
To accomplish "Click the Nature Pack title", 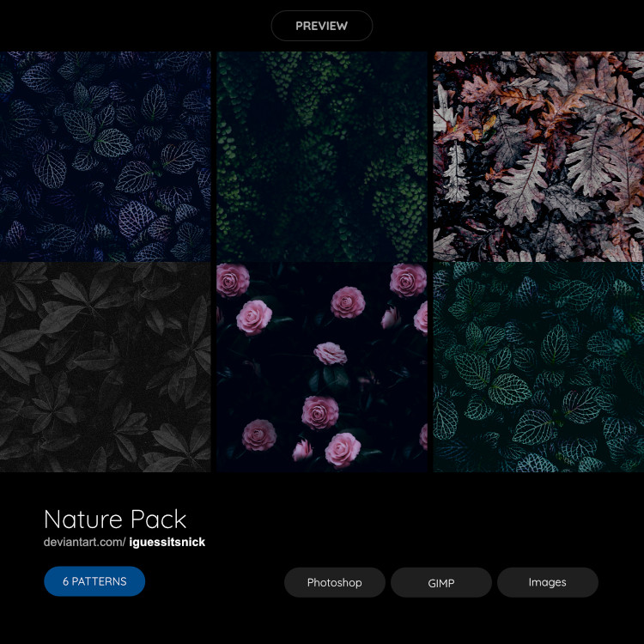I will (115, 519).
